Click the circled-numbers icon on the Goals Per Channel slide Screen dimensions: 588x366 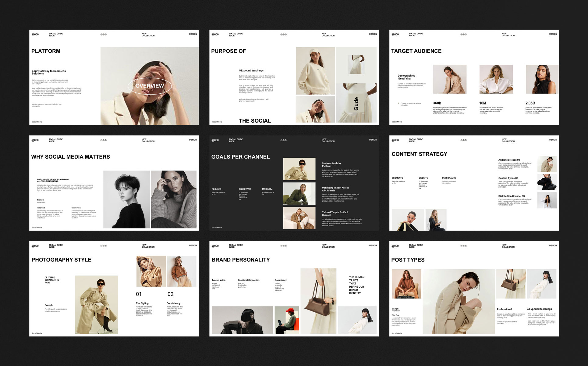(284, 140)
